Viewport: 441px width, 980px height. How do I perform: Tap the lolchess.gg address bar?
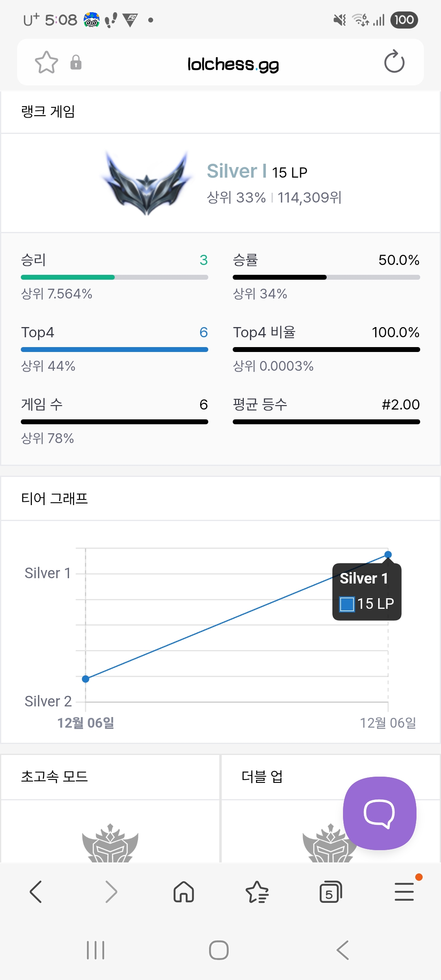[233, 64]
